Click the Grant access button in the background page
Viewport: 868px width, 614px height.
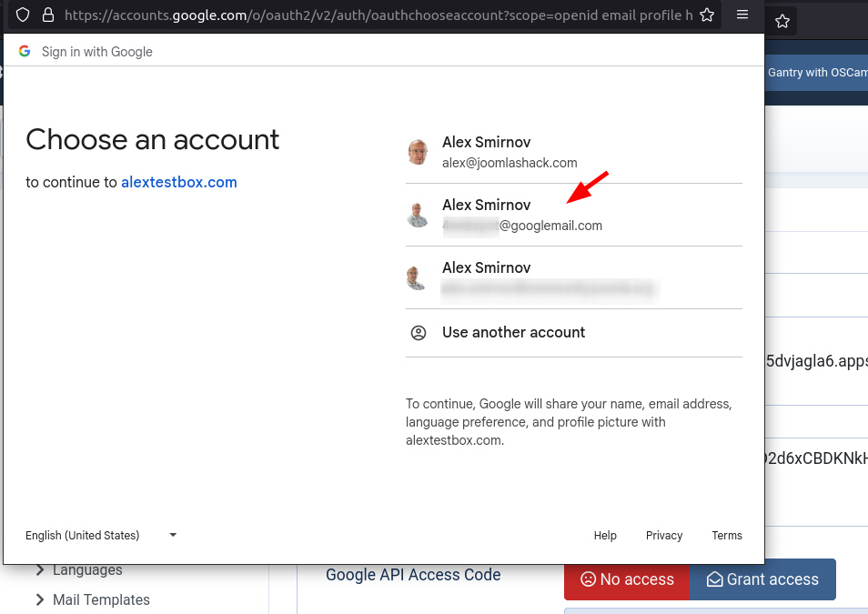(x=762, y=579)
